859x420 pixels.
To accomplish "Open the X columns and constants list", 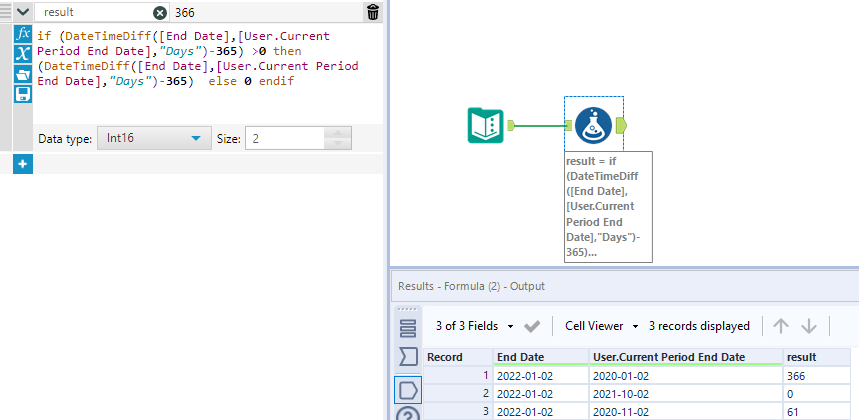I will click(x=23, y=54).
